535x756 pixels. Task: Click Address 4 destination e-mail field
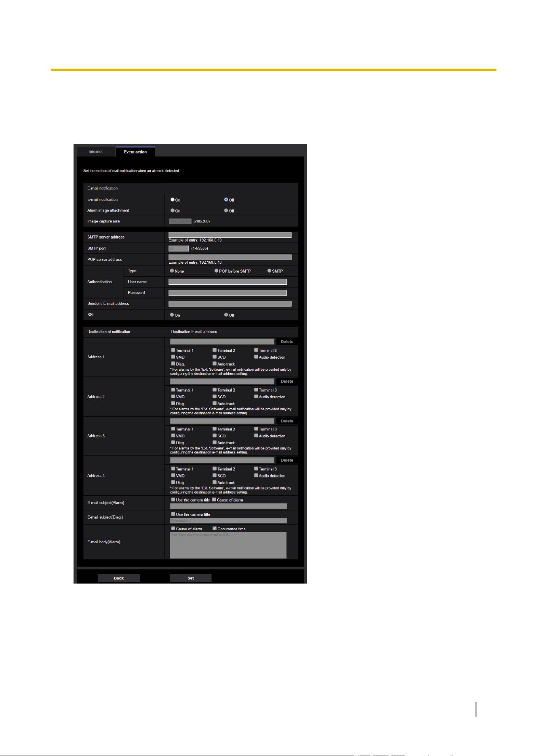click(222, 460)
